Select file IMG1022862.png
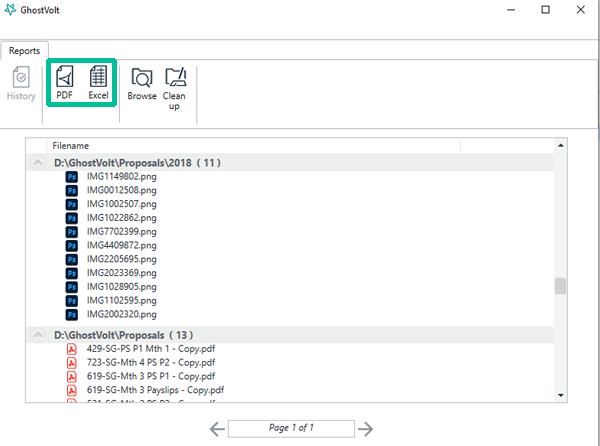 click(122, 218)
